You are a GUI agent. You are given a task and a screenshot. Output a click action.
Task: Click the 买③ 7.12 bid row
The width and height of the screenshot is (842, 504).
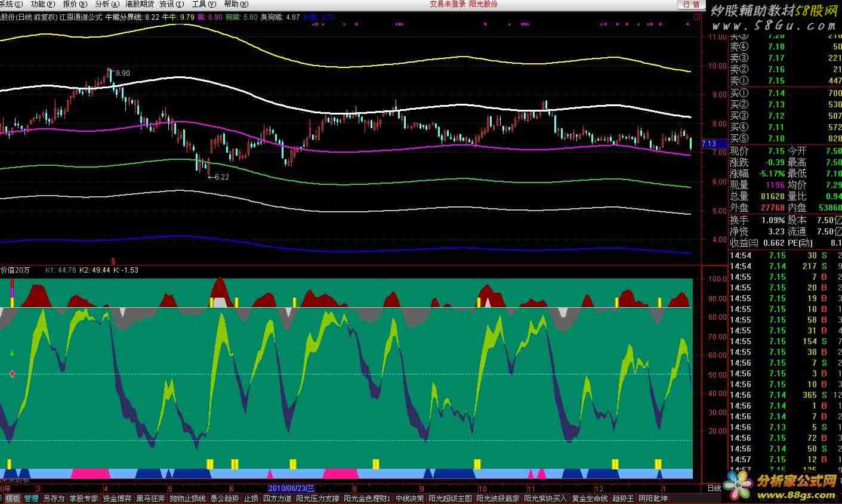click(786, 116)
